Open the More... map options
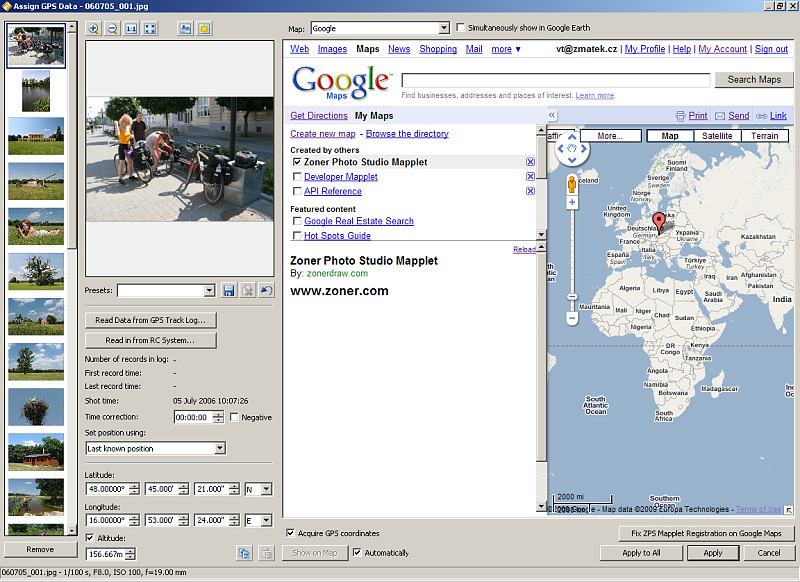Image resolution: width=800 pixels, height=582 pixels. (610, 136)
